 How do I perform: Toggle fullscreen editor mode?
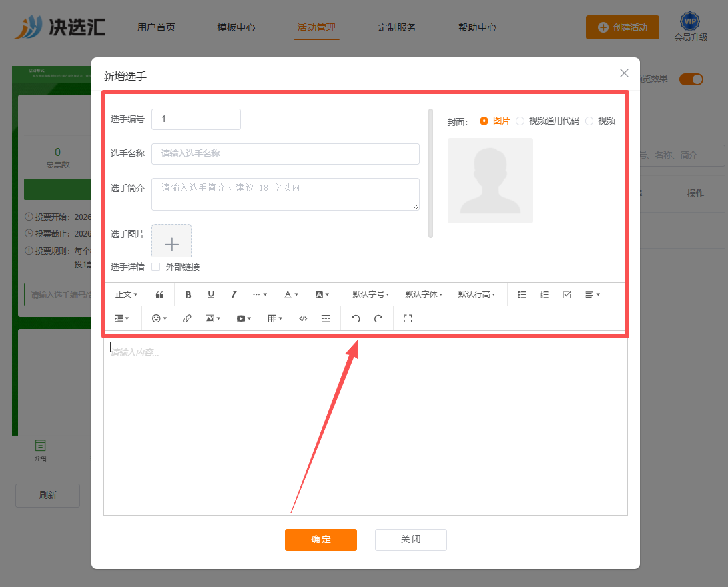click(x=408, y=318)
